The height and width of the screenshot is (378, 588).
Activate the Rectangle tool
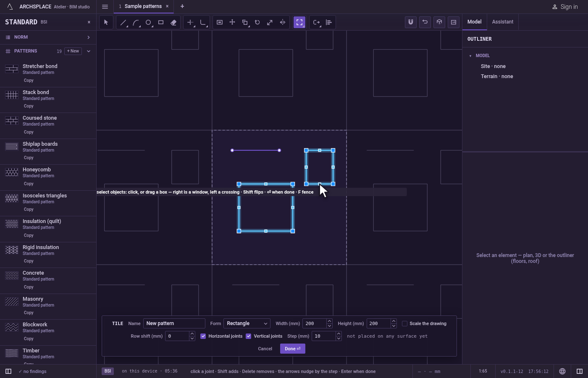click(x=161, y=22)
